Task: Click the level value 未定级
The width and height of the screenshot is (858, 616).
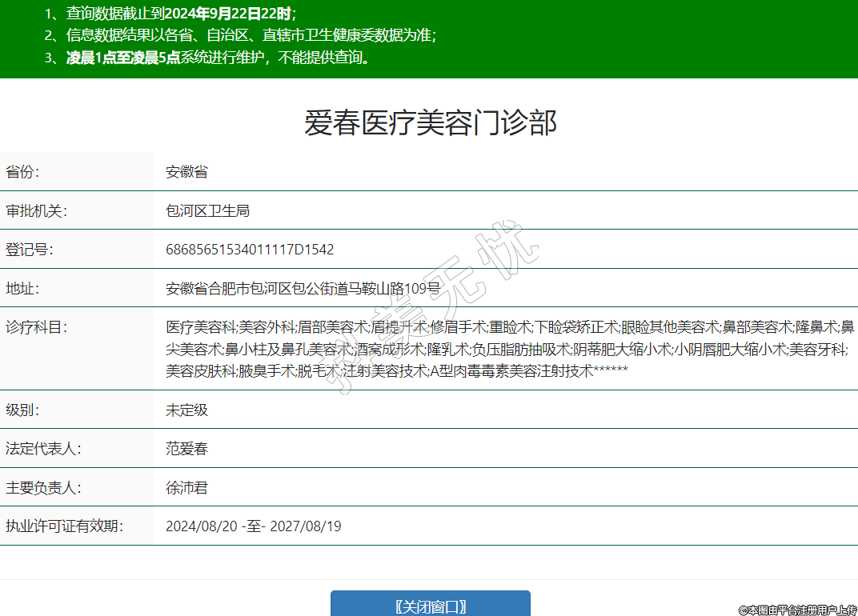Action: tap(186, 410)
